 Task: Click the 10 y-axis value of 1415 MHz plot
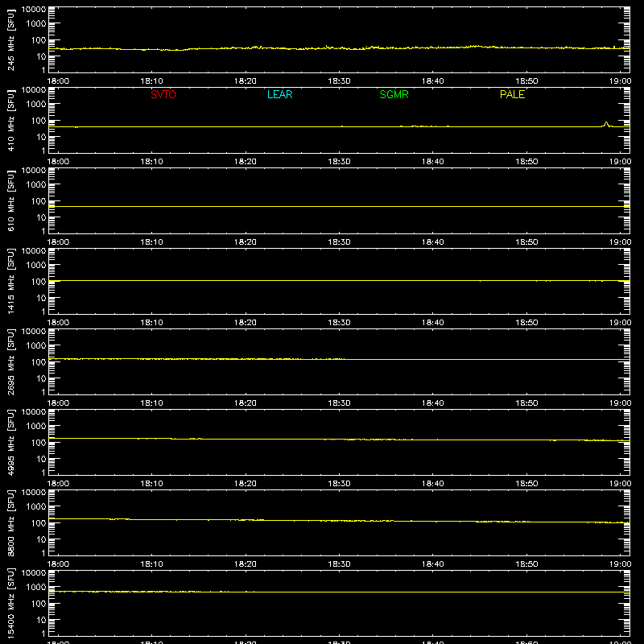[42, 298]
